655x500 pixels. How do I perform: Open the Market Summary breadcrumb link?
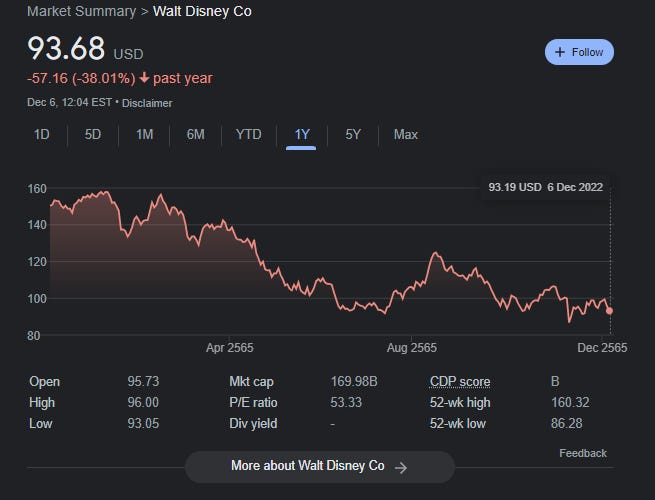[x=81, y=11]
